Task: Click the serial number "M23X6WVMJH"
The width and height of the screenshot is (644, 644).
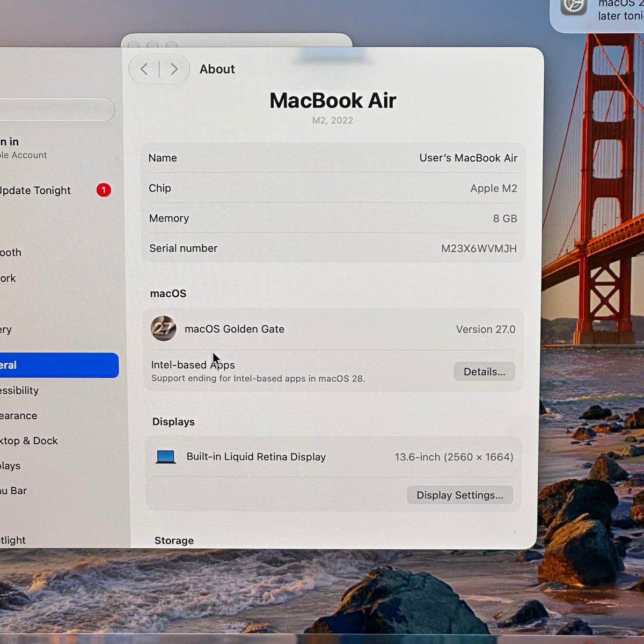Action: [479, 248]
